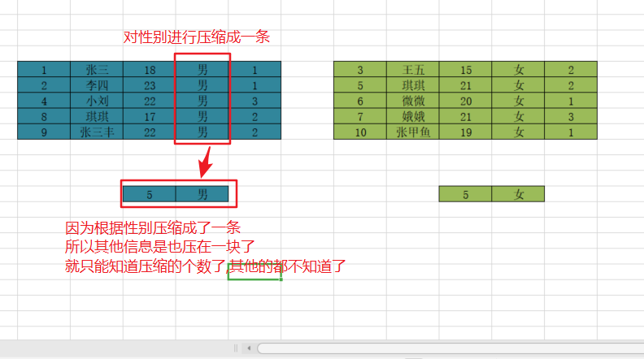644x359 pixels.
Task: Click the horizontal scrollbar left arrow
Action: click(249, 348)
